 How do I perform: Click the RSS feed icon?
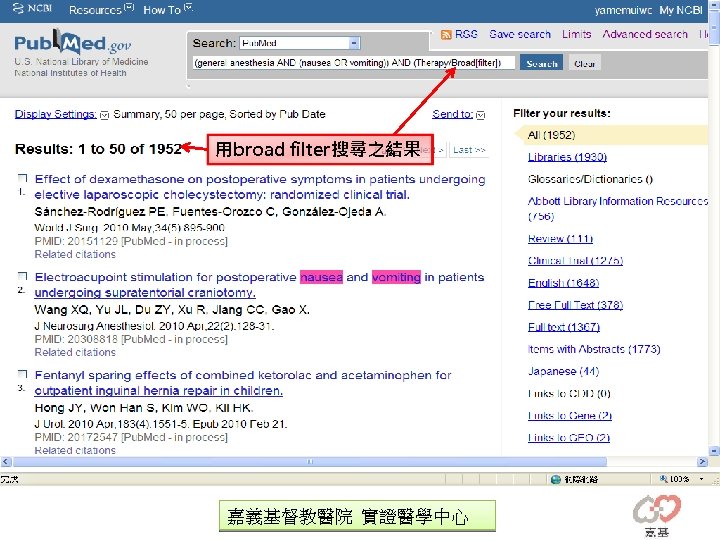pyautogui.click(x=446, y=34)
